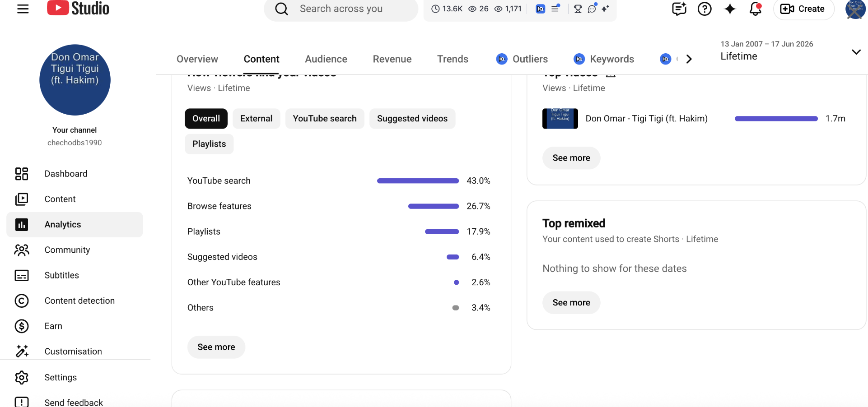Click the trophy icon in toolbar
This screenshot has width=868, height=407.
pyautogui.click(x=578, y=9)
